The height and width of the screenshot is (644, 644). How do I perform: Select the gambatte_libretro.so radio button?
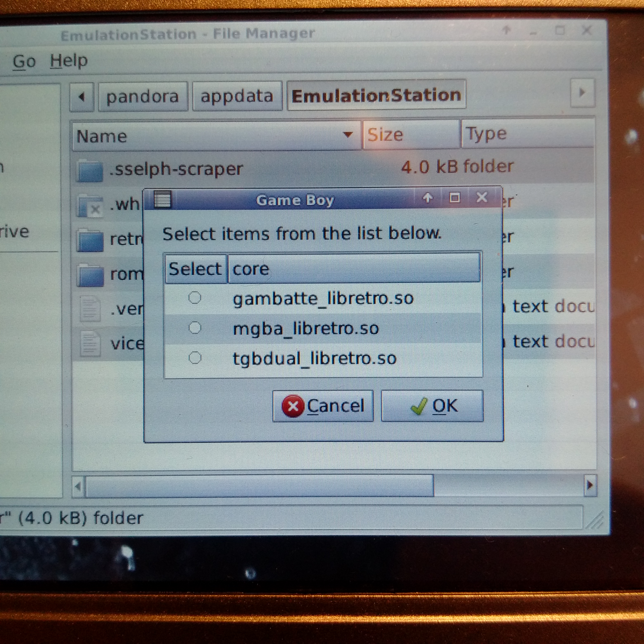pos(195,297)
